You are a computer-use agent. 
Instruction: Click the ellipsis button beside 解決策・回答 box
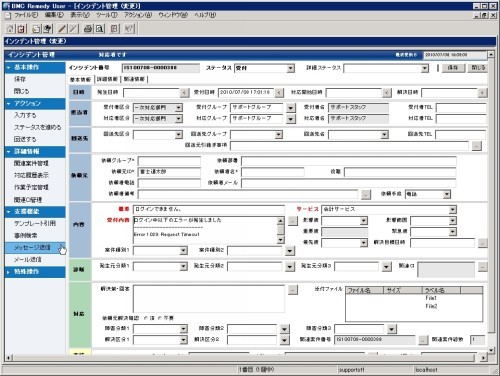(293, 290)
